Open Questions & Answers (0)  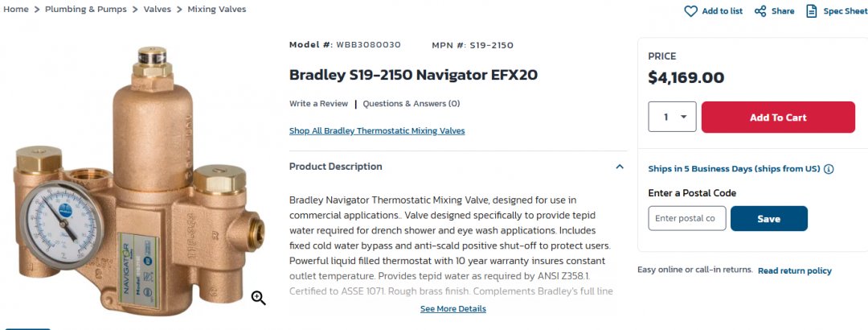[411, 104]
